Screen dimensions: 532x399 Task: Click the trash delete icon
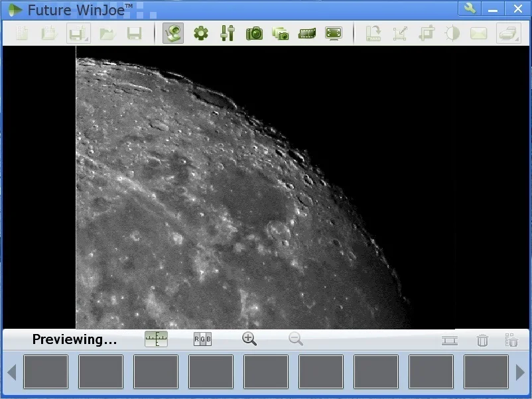(482, 340)
